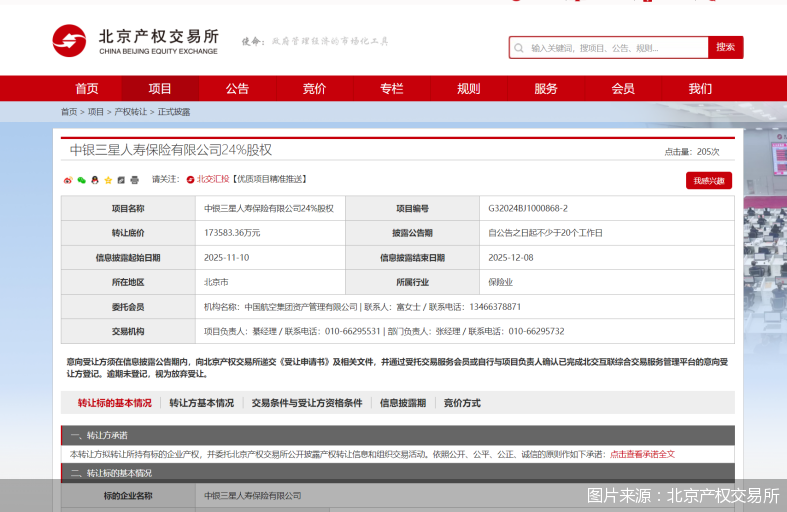Screen dimensions: 787x512
Task: Click the 产权转让 breadcrumb link
Action: click(x=130, y=112)
